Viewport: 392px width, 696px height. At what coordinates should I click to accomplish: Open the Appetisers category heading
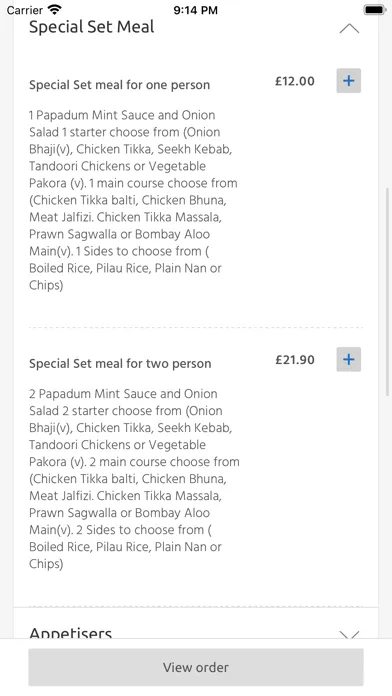[x=71, y=632]
